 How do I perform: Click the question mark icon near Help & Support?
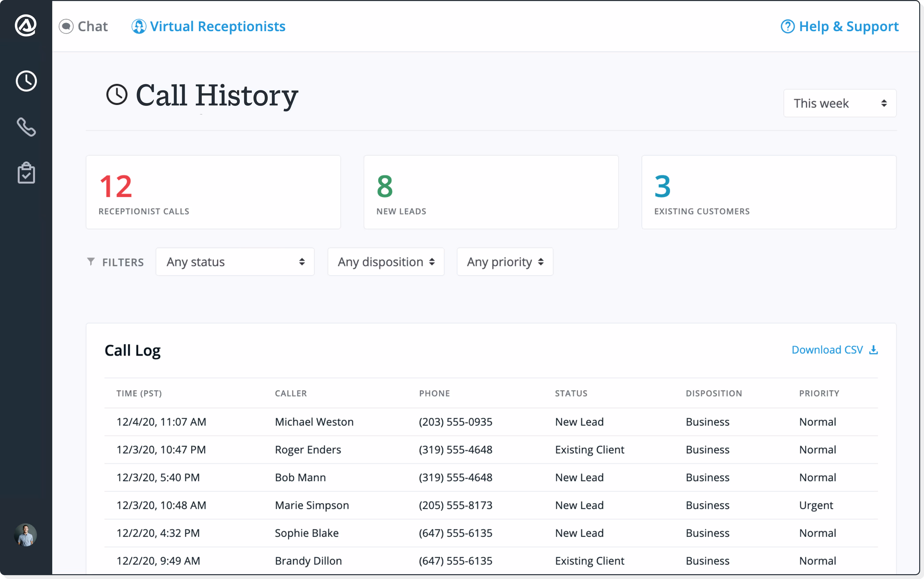(x=788, y=26)
